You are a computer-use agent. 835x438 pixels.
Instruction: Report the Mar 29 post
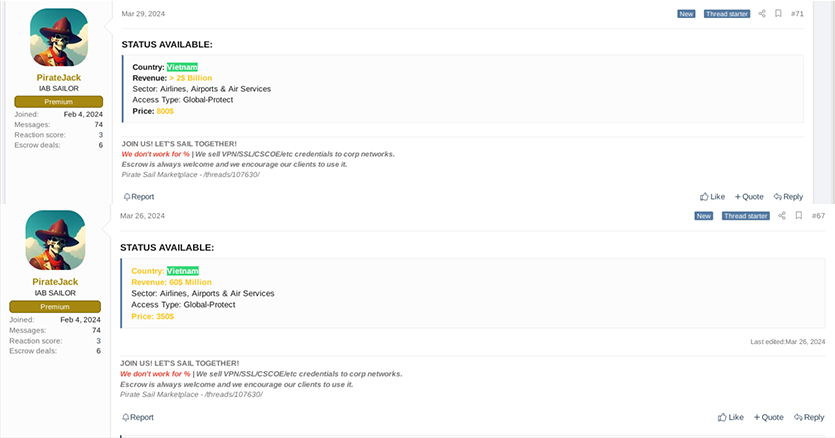[138, 197]
